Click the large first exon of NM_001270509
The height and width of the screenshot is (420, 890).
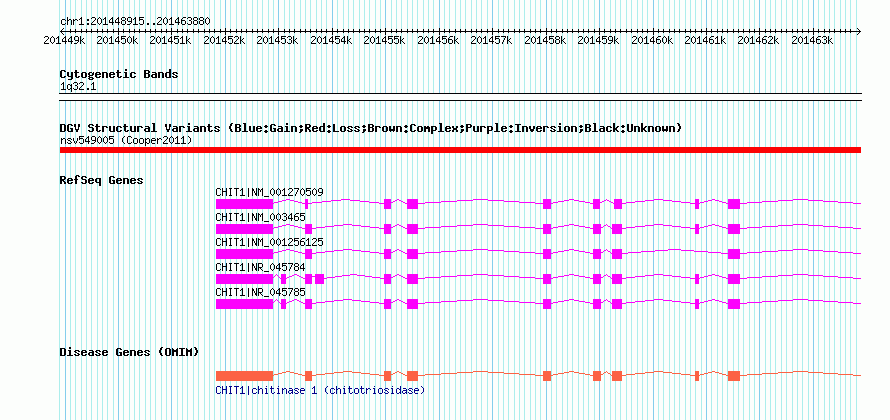[x=245, y=204]
